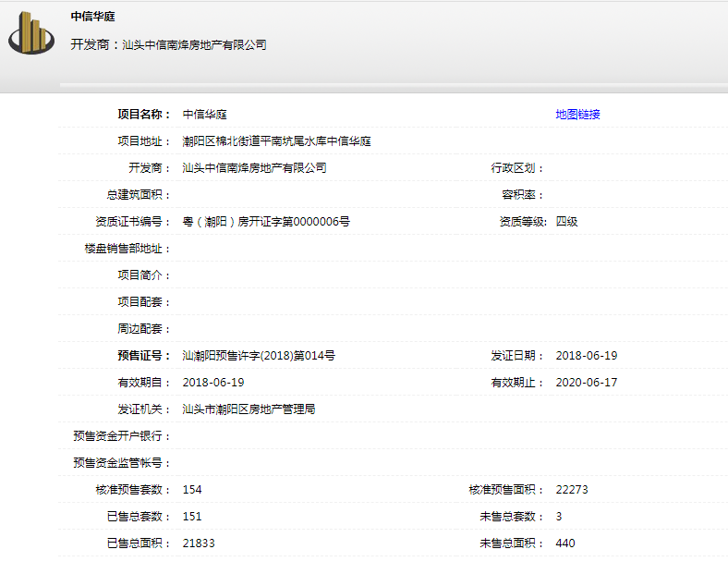Select certificate number 粤(潮阳)房开证字第0000006号
728x574 pixels.
point(266,222)
